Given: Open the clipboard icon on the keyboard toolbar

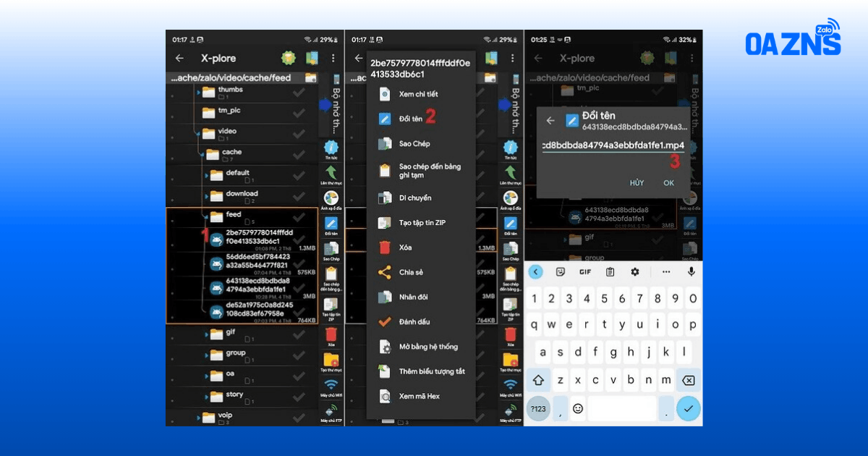Looking at the screenshot, I should (610, 272).
